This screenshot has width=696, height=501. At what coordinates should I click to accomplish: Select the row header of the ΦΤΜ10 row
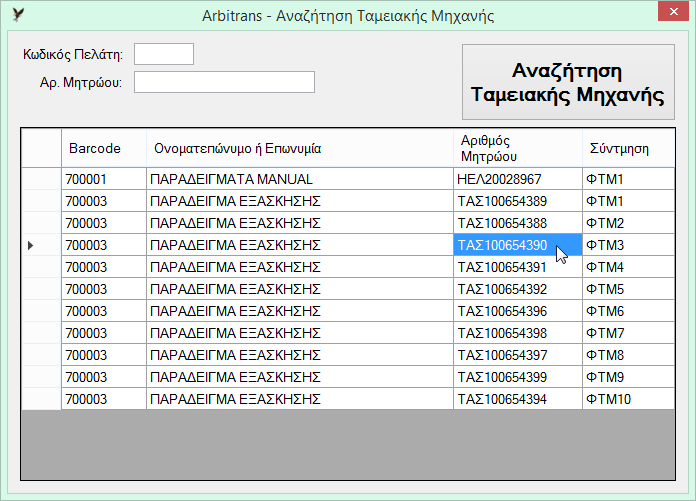pos(41,399)
